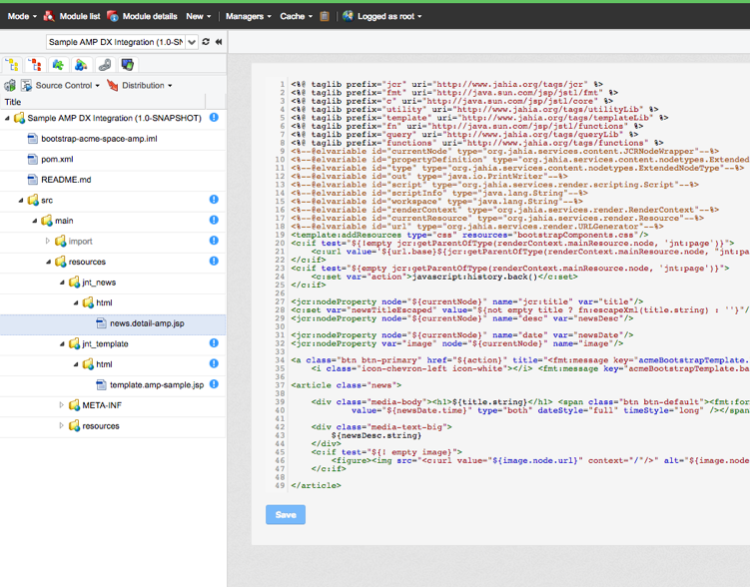Click the Module list icon
Viewport: 750px width, 587px height.
(x=49, y=16)
